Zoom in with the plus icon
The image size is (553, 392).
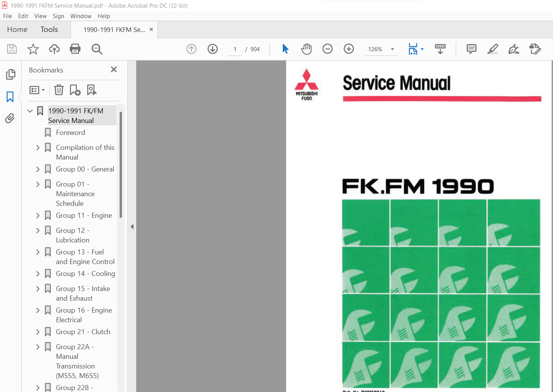pyautogui.click(x=349, y=49)
